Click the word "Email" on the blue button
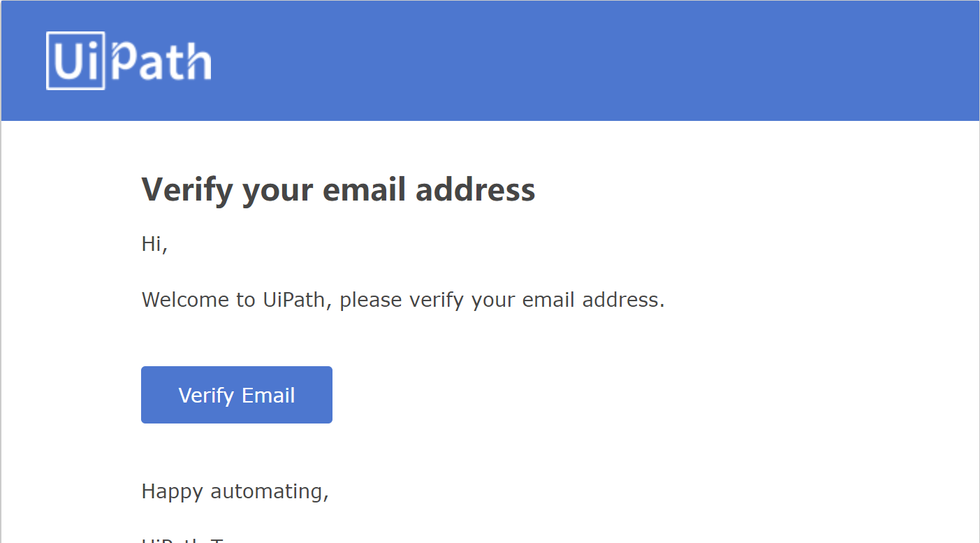The image size is (980, 543). (x=268, y=396)
